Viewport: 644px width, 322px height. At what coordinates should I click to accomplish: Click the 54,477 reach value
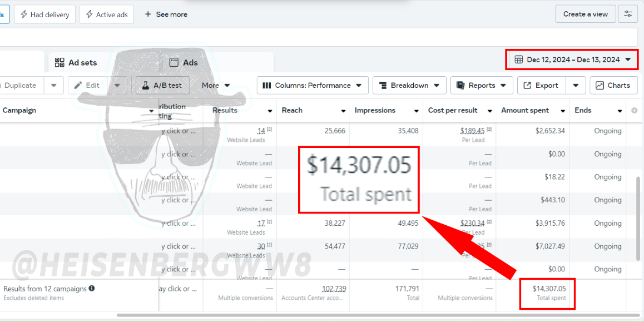point(334,246)
